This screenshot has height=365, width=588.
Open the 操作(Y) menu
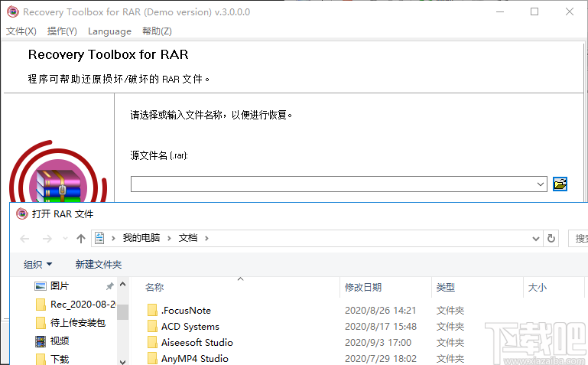62,31
